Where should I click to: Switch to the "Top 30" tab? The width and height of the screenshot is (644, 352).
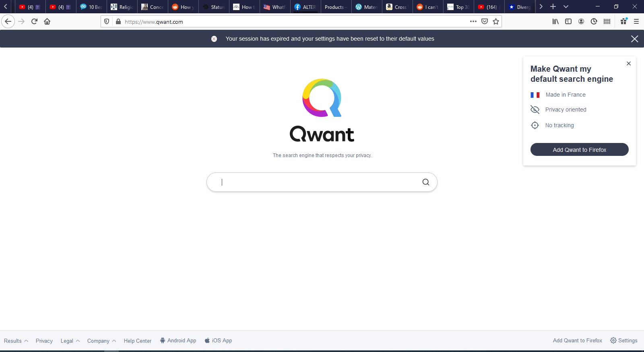[458, 7]
